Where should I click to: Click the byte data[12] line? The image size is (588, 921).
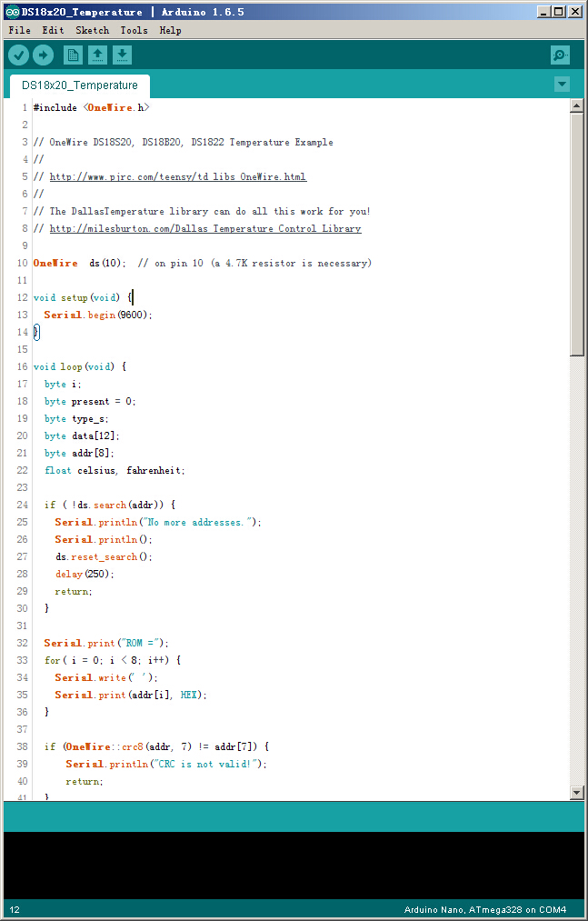click(x=82, y=435)
